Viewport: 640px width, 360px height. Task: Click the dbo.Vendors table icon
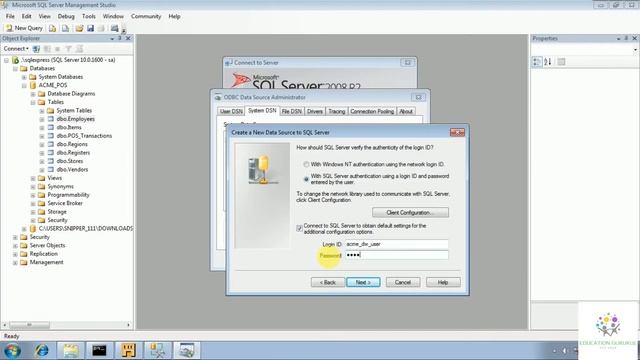coord(51,169)
